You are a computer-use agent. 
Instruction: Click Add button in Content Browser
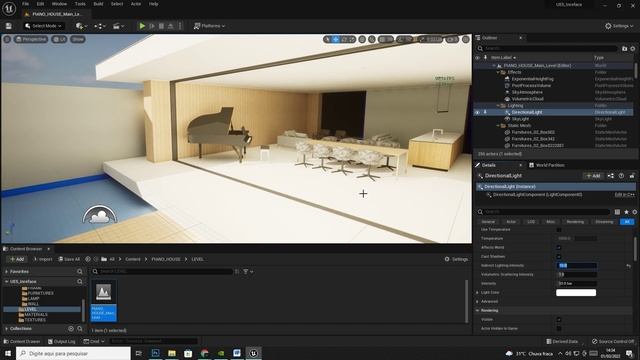click(17, 259)
